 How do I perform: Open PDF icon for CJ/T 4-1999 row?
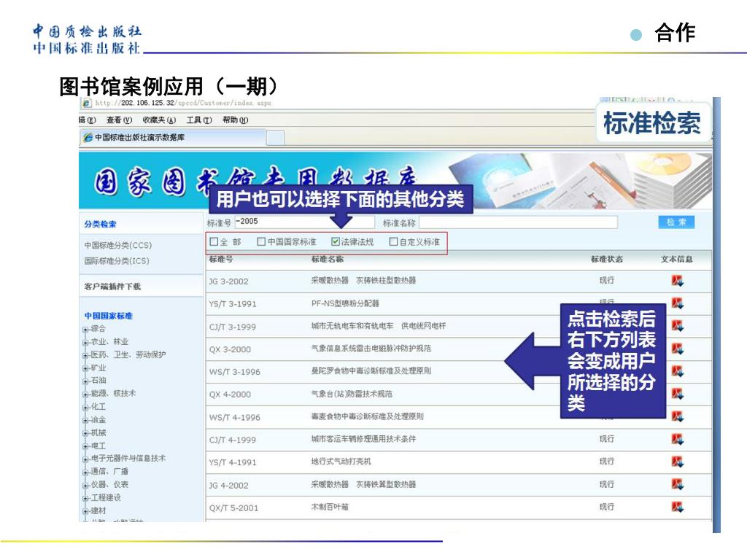[x=677, y=439]
